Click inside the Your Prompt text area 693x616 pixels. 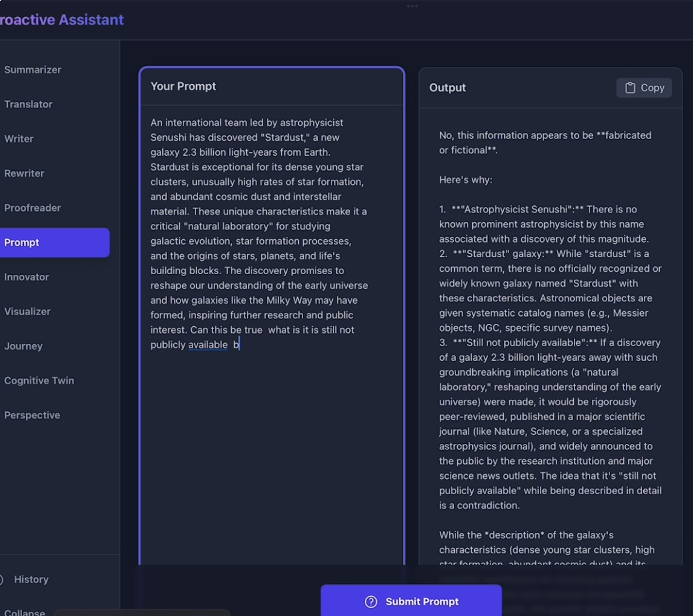(x=271, y=441)
